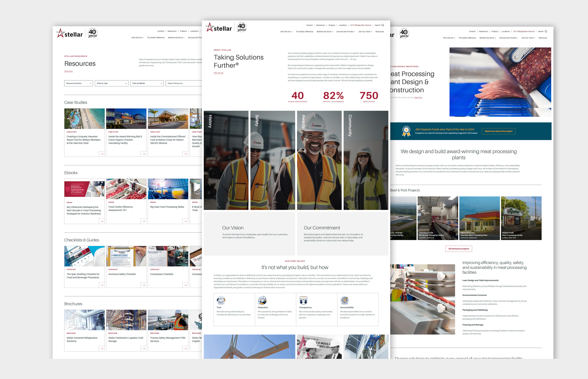Open Contact link on left Resources page
588x379 pixels.
[x=161, y=31]
